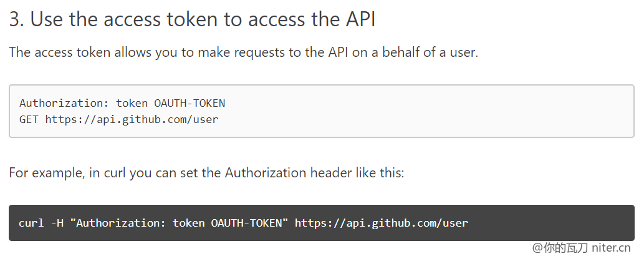Click the "GET" method keyword

pyautogui.click(x=29, y=119)
